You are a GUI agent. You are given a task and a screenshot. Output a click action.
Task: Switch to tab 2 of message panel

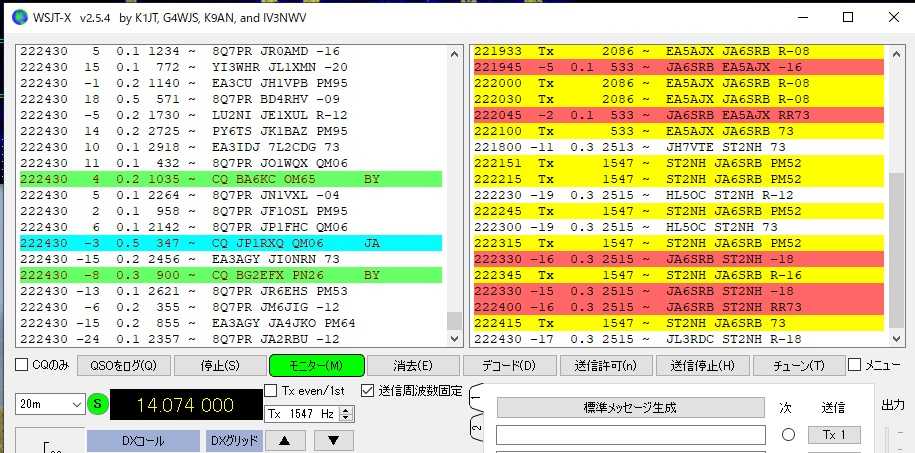coord(477,428)
